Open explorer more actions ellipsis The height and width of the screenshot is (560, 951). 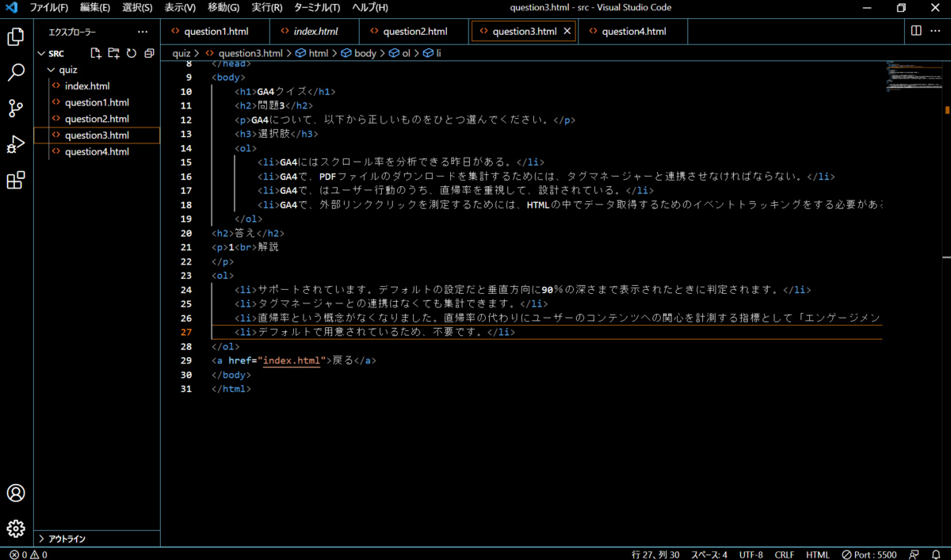143,32
